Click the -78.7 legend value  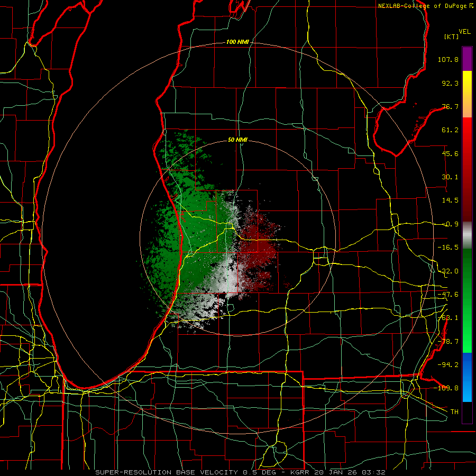click(x=448, y=342)
